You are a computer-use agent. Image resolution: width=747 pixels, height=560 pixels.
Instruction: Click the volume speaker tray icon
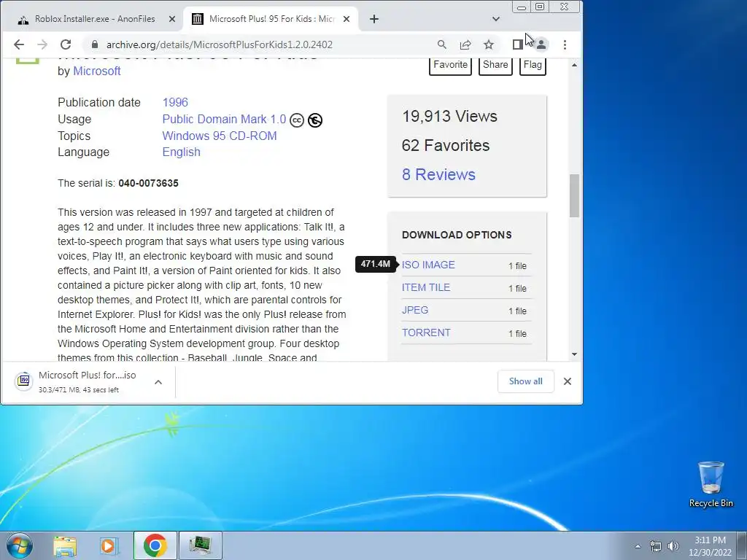pyautogui.click(x=673, y=546)
